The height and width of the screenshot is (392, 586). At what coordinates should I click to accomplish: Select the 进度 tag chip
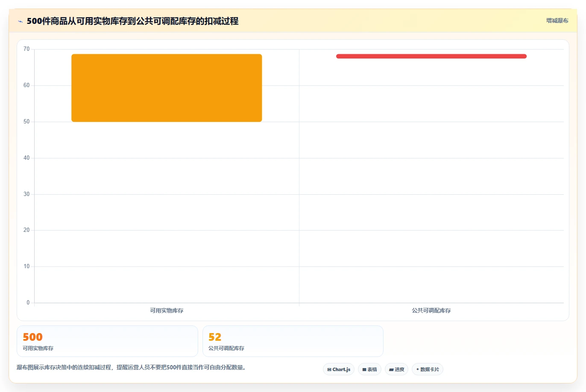tap(396, 369)
